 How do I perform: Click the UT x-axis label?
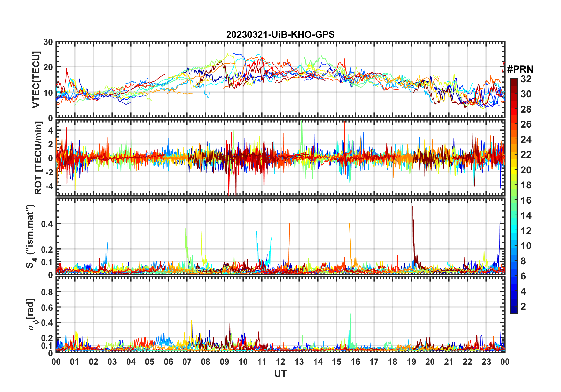point(280,374)
